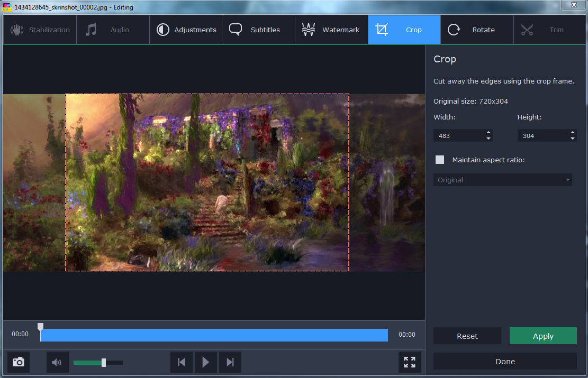Enter fullscreen preview mode

pos(410,362)
